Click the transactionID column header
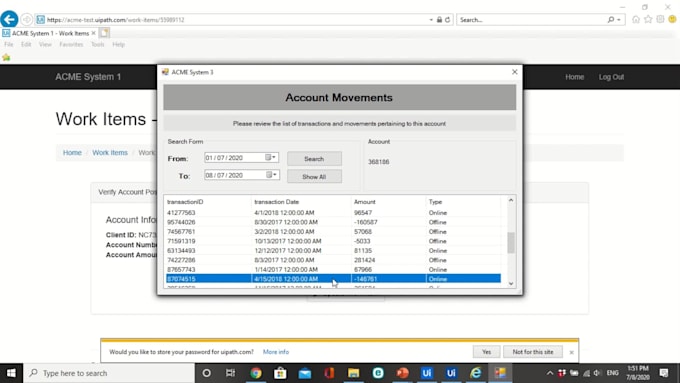 coord(185,202)
